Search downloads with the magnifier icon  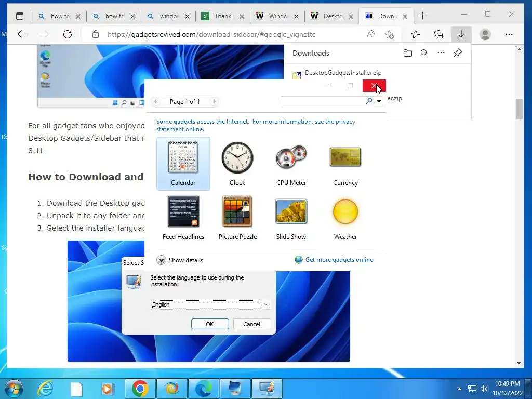(x=424, y=53)
